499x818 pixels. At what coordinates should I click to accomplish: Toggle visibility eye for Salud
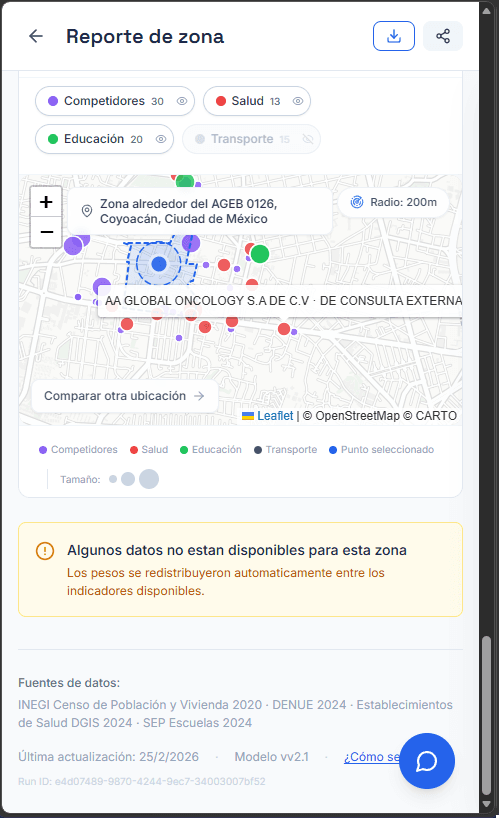(x=298, y=101)
